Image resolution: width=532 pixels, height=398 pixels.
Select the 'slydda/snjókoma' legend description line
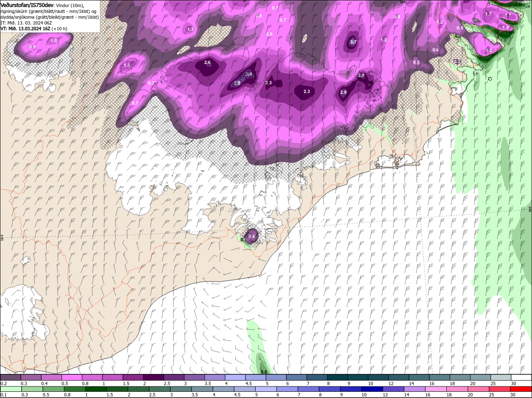[x=49, y=17]
